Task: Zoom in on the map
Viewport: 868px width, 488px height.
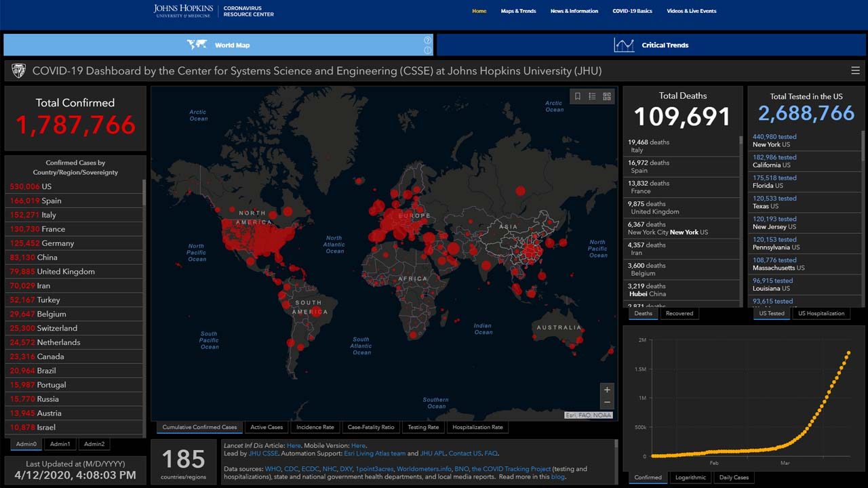Action: [607, 390]
